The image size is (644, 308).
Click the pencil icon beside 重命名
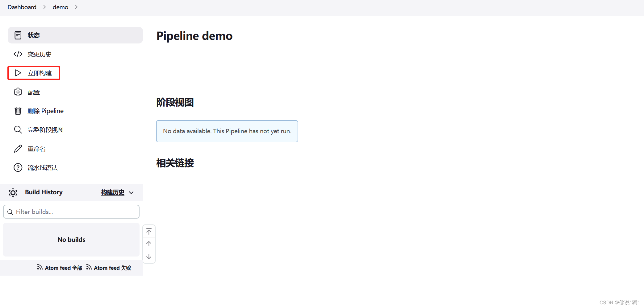(18, 149)
